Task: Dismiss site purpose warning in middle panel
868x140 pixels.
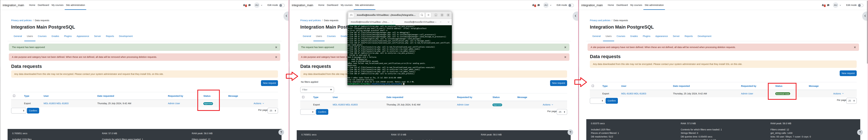Action: (565, 57)
